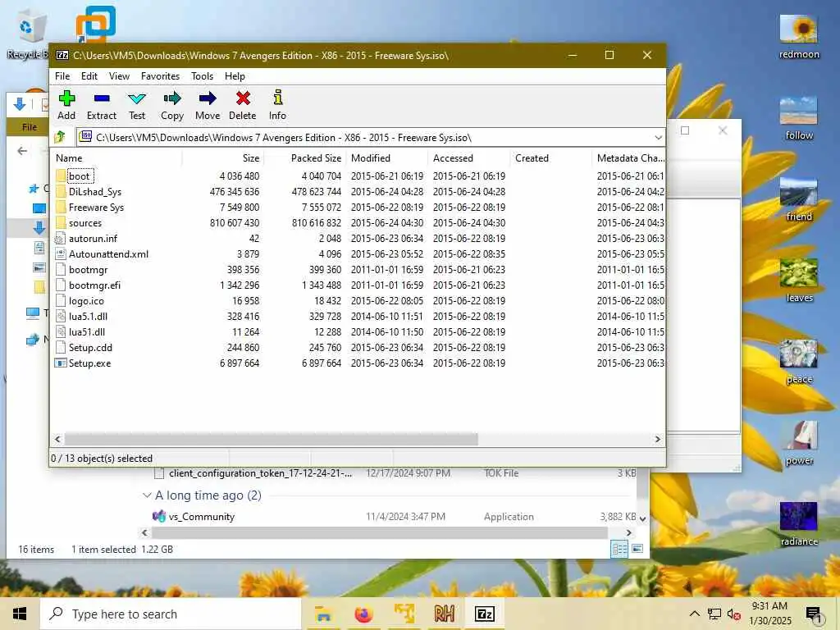Go up one folder level using the up-arrow icon
The image size is (840, 630).
(x=59, y=137)
